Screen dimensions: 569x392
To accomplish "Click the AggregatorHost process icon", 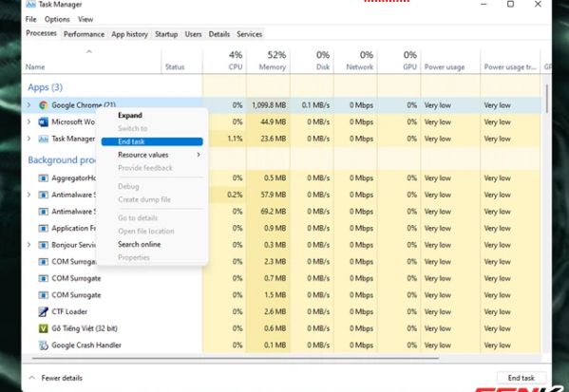I will 43,178.
